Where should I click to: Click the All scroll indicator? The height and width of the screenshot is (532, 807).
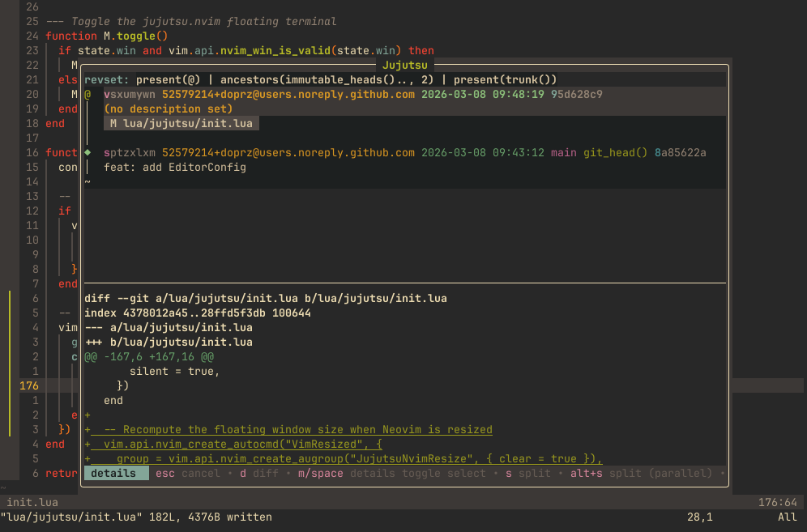(x=787, y=517)
